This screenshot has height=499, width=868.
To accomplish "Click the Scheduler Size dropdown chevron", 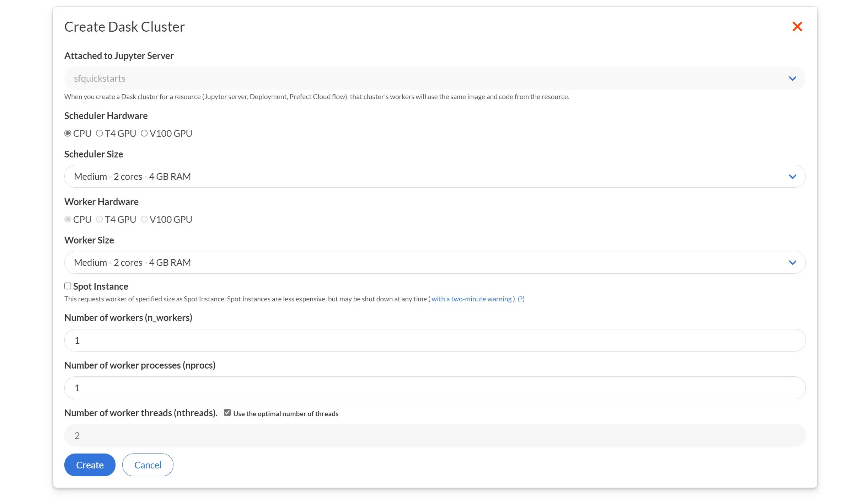I will pyautogui.click(x=792, y=176).
